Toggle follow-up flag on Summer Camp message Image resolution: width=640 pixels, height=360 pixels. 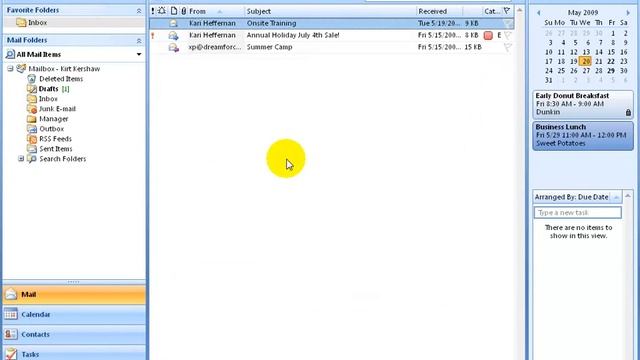click(x=508, y=47)
